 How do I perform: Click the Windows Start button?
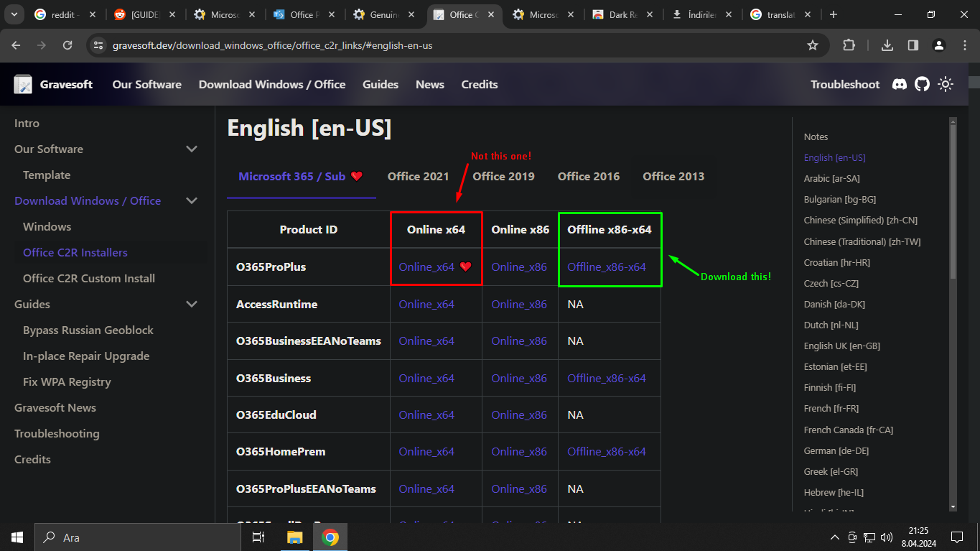click(x=17, y=537)
